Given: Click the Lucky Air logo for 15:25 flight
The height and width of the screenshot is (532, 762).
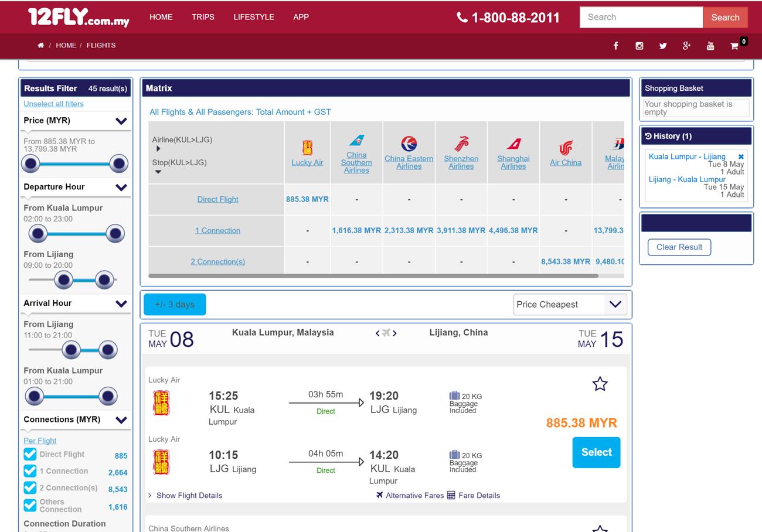Looking at the screenshot, I should point(161,403).
